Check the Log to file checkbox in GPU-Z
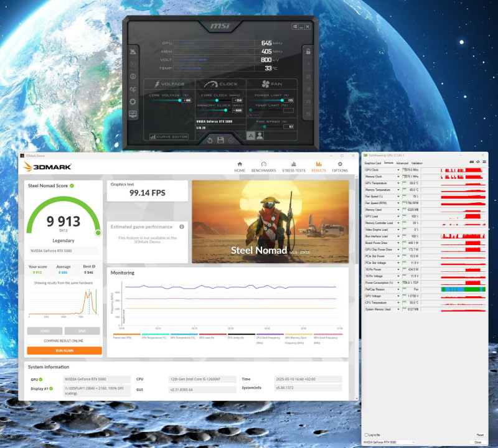This screenshot has height=448, width=498. tap(366, 435)
